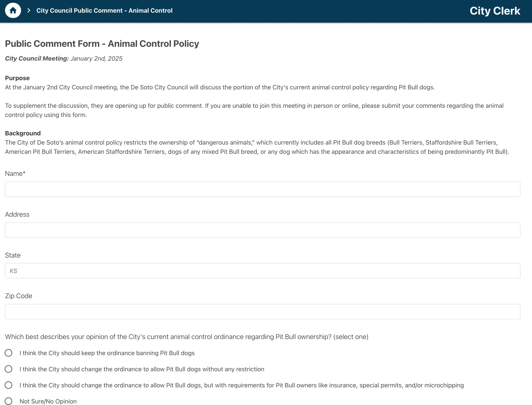Choose allow Pit Bulls without any restriction
The height and width of the screenshot is (405, 532).
point(9,369)
